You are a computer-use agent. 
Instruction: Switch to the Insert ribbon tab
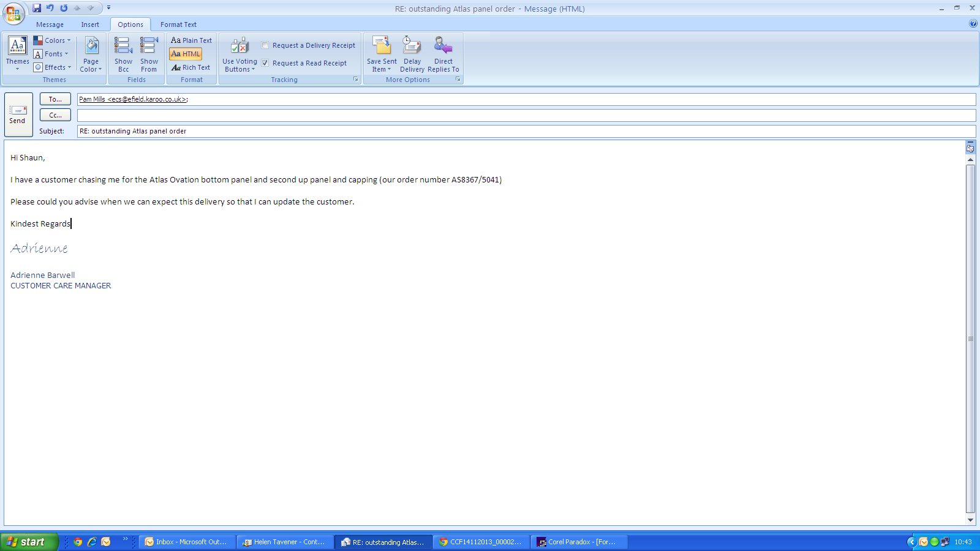[x=90, y=24]
